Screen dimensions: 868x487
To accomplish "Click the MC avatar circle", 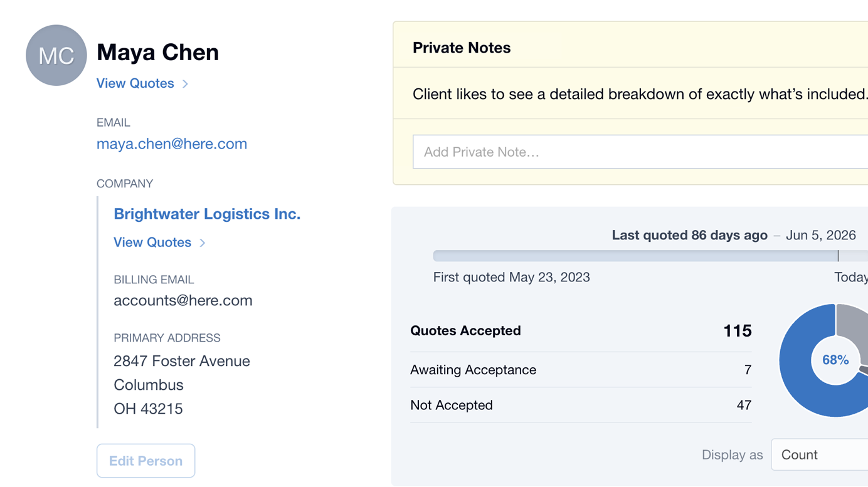I will click(56, 55).
